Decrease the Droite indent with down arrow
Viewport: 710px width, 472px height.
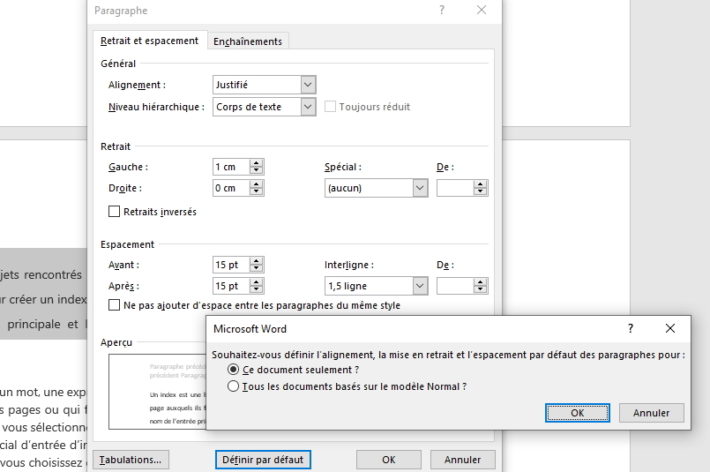256,191
